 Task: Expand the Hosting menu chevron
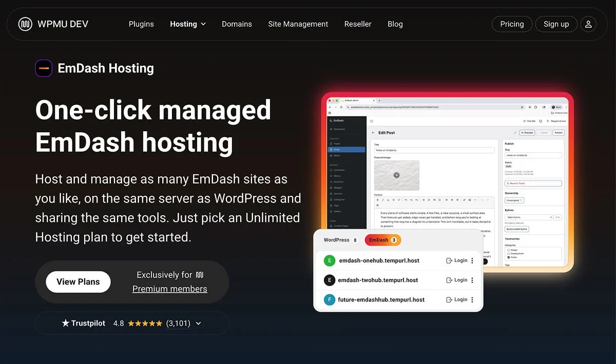(x=203, y=24)
